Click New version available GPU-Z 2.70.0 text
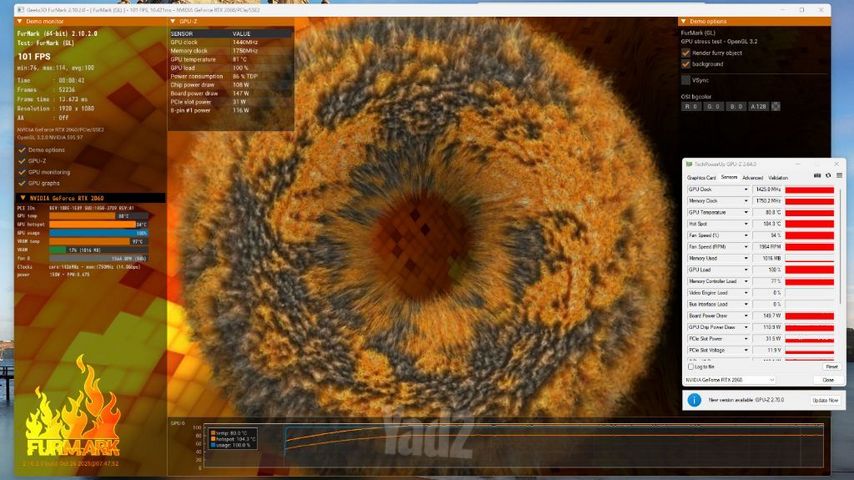Screen dimensions: 854x480 (x=746, y=400)
